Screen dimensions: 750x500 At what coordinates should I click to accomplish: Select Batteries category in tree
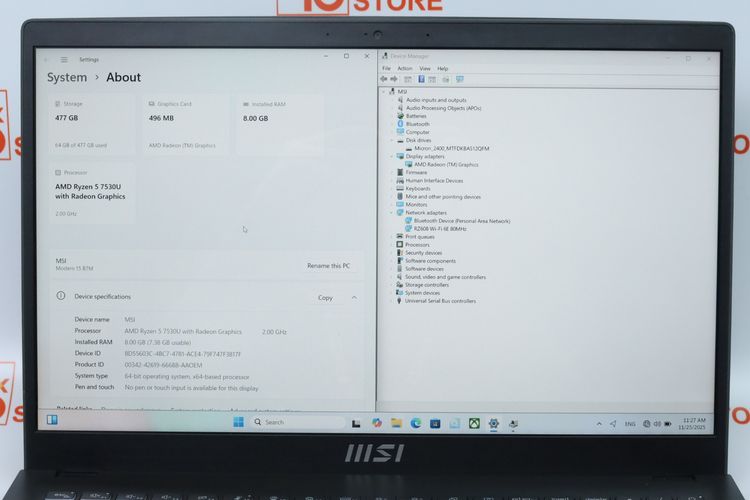tap(416, 116)
